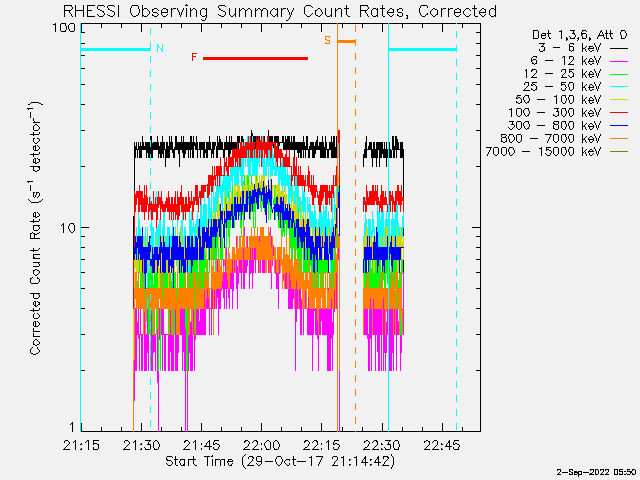Screen dimensions: 640x480
Task: Click the '22:00' x-axis tick label
Action: click(x=262, y=445)
